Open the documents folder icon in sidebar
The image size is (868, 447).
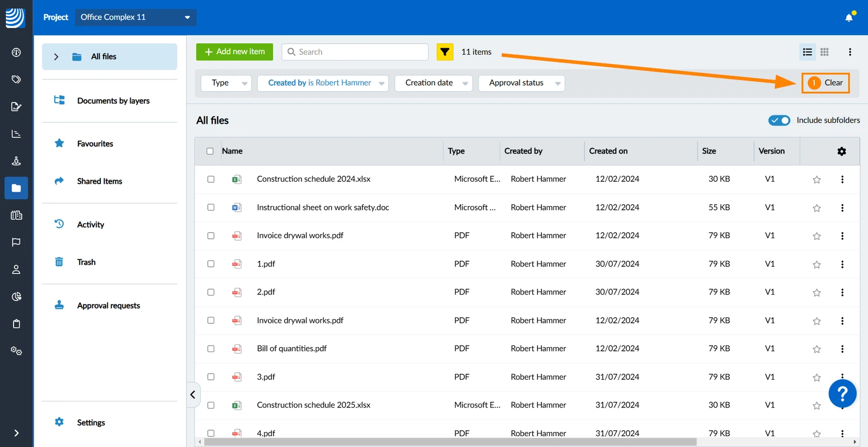click(16, 188)
